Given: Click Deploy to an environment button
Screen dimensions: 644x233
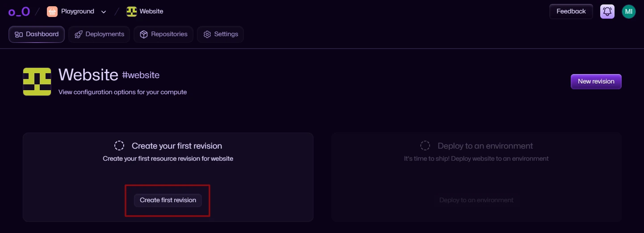Looking at the screenshot, I should [x=476, y=200].
